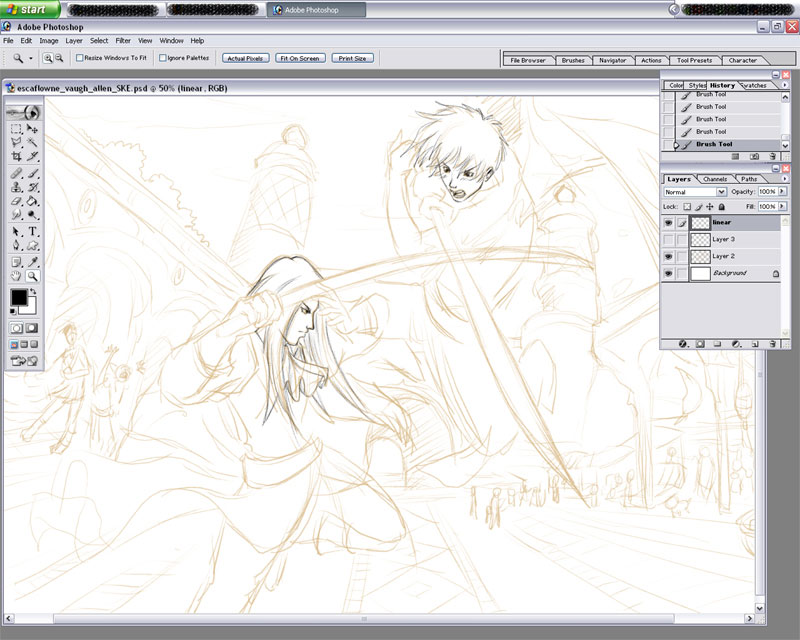Switch to Edit in Standard Mode
800x640 pixels.
(16, 328)
